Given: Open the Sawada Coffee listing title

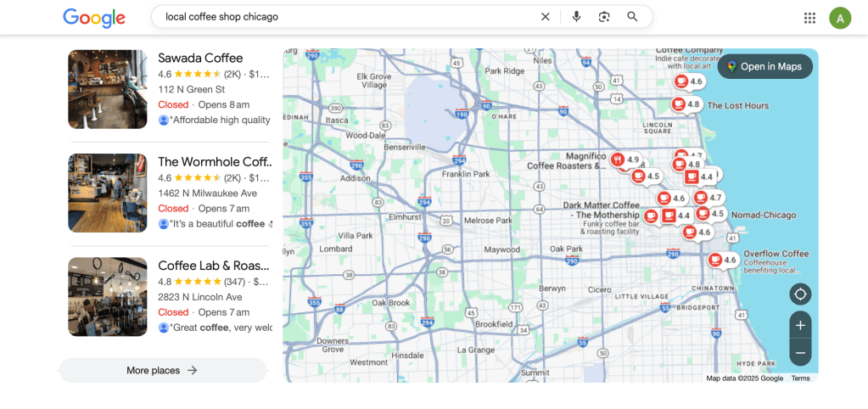Looking at the screenshot, I should tap(200, 58).
